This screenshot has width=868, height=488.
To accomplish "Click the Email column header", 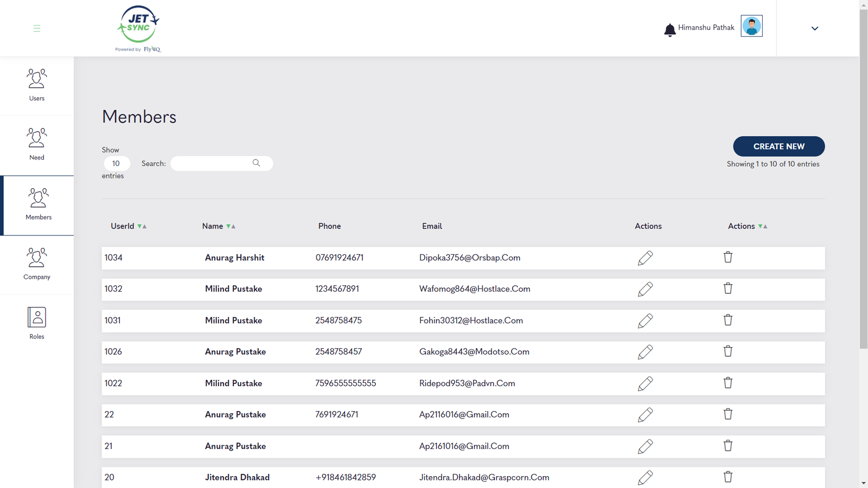I will click(432, 226).
